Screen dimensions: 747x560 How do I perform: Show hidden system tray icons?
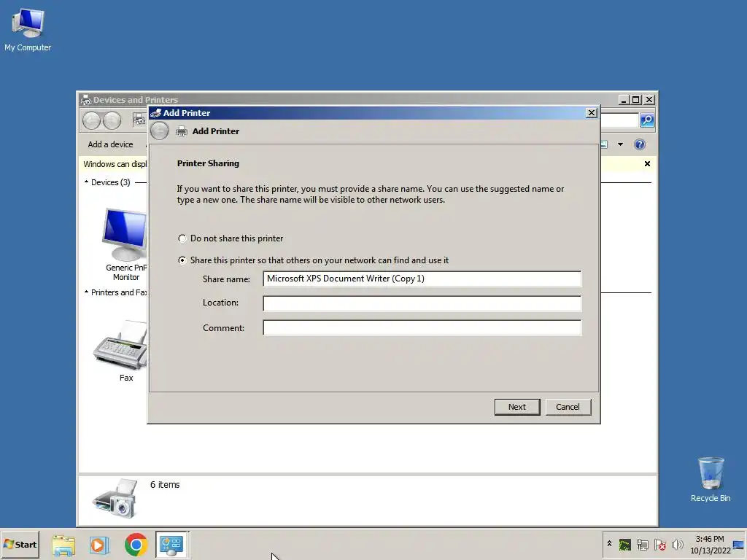tap(609, 543)
